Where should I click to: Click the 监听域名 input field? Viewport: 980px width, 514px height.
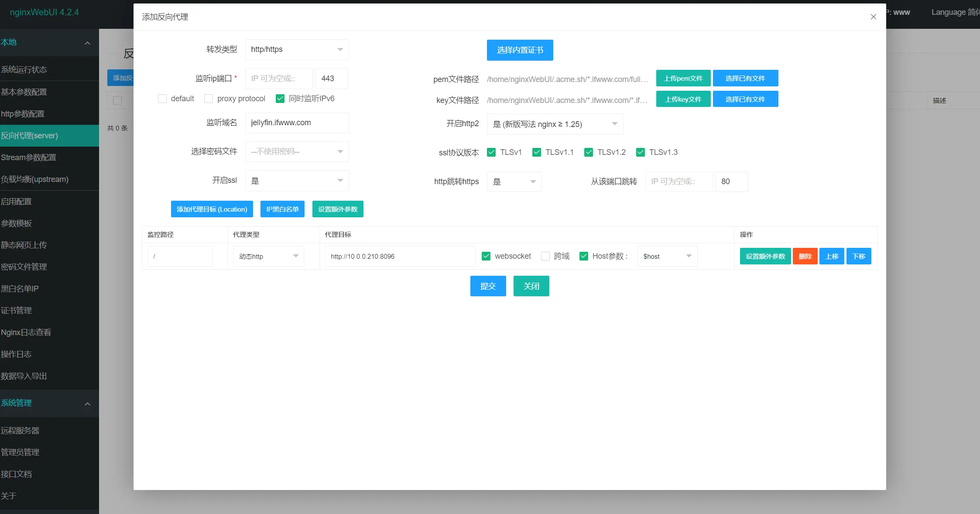pyautogui.click(x=297, y=123)
